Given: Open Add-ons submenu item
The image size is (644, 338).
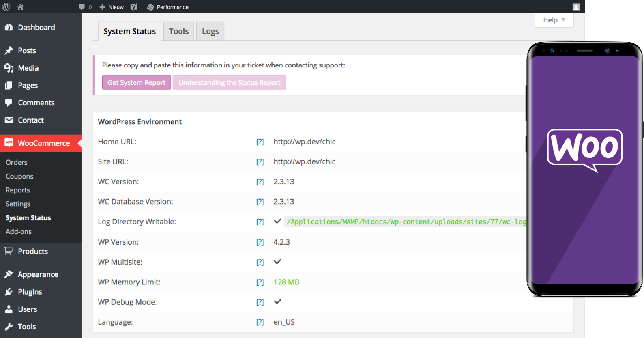Looking at the screenshot, I should [x=19, y=232].
